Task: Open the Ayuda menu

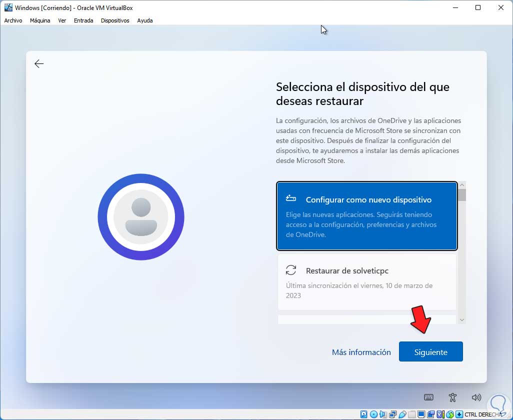Action: point(145,20)
